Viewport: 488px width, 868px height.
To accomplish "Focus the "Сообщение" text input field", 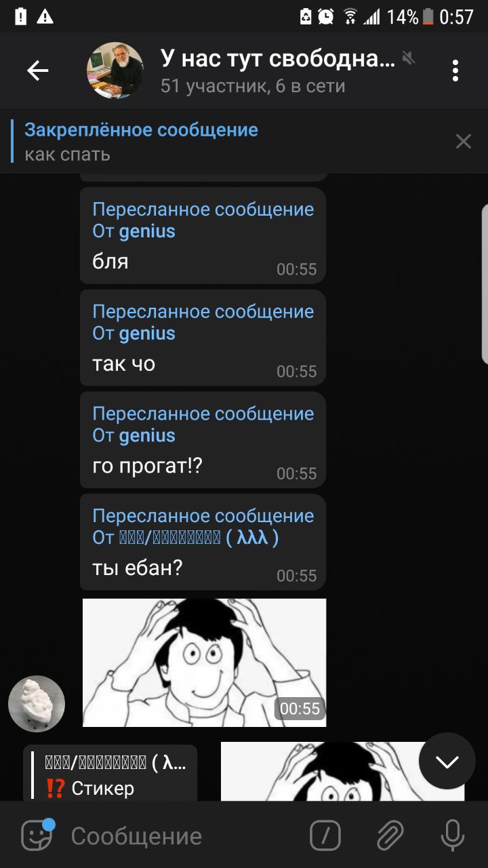I will [x=183, y=836].
